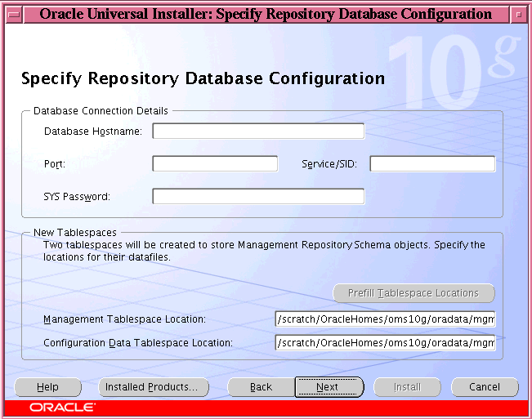Proceed with the Next button

[x=329, y=387]
